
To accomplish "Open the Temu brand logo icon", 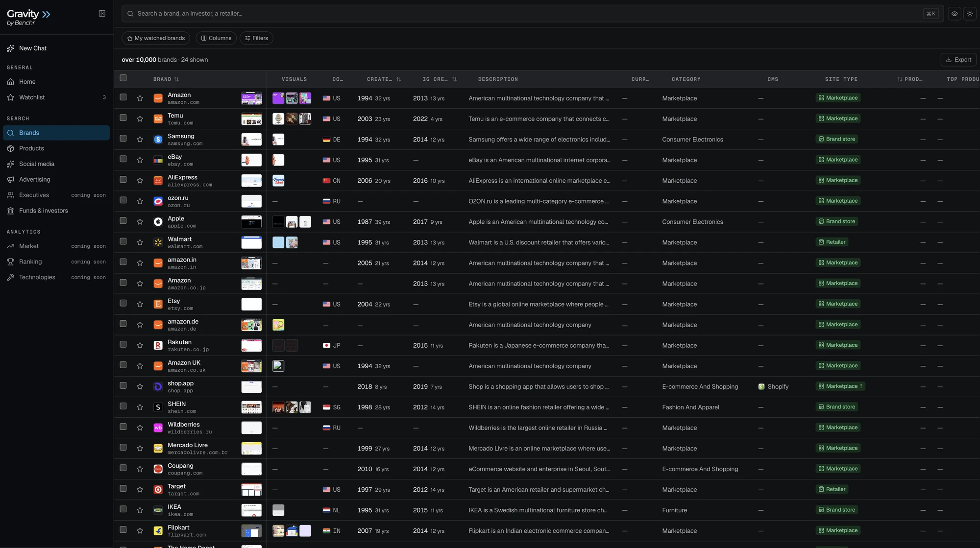I will [x=158, y=119].
